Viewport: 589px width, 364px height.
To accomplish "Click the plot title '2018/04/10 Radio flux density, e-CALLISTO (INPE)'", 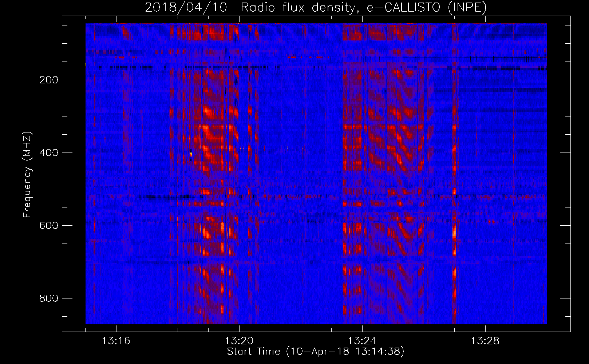I will click(x=316, y=7).
